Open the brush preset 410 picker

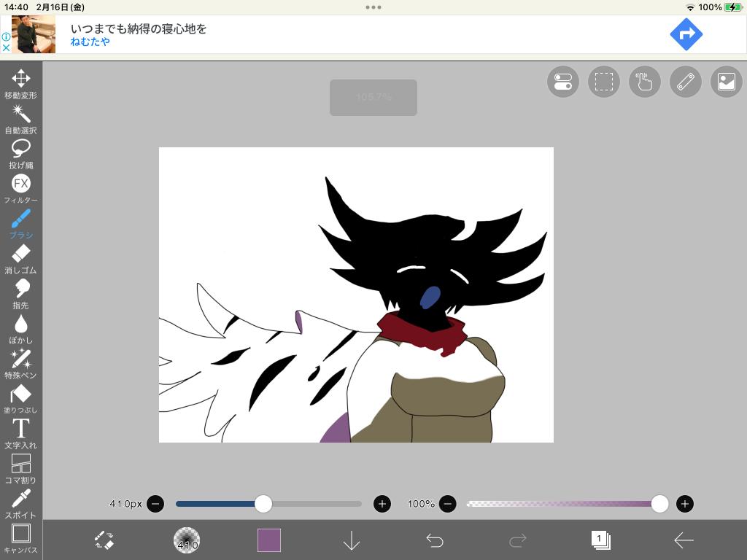point(186,540)
